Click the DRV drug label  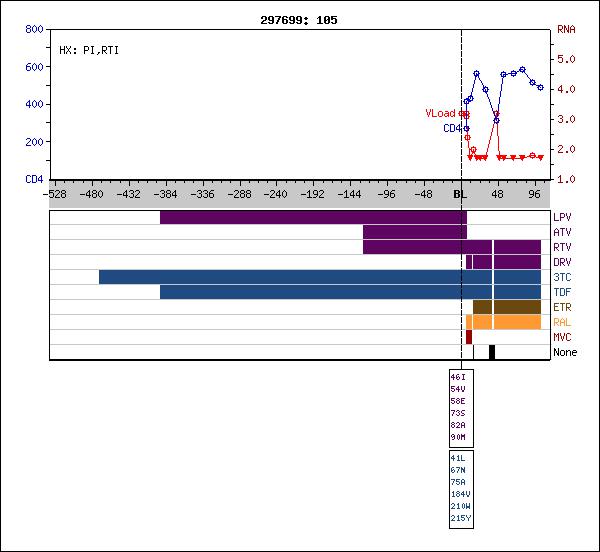tap(563, 262)
